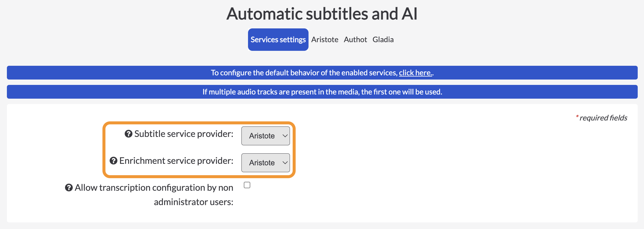The height and width of the screenshot is (229, 644).
Task: Click chevron arrow of Subtitle provider select
Action: point(285,136)
